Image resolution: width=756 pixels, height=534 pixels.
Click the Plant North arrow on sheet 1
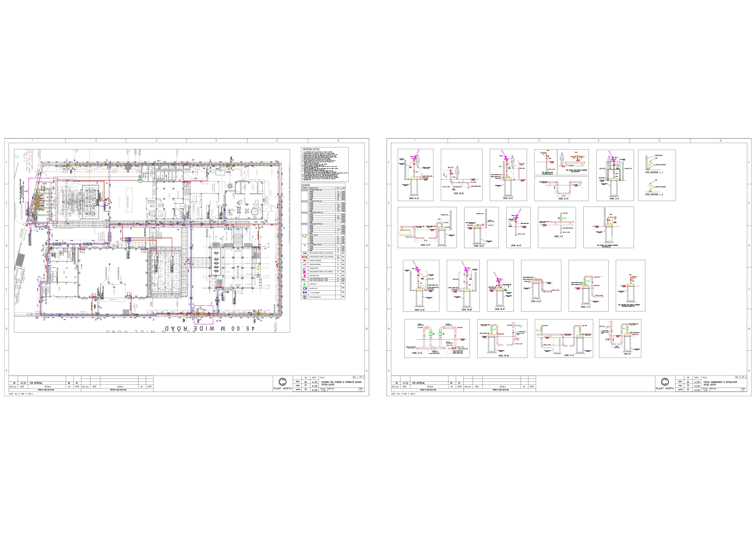[282, 382]
